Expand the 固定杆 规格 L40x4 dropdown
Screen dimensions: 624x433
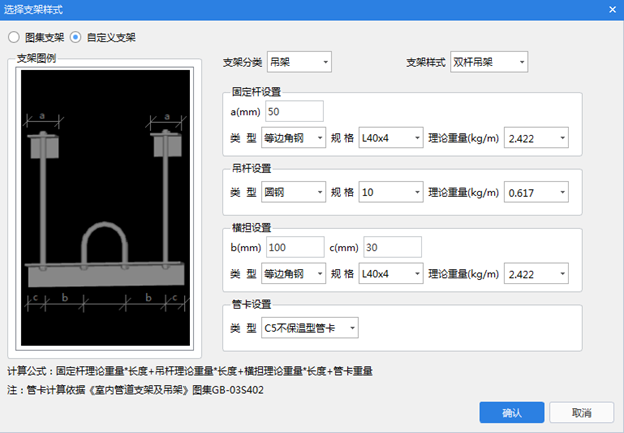389,137
